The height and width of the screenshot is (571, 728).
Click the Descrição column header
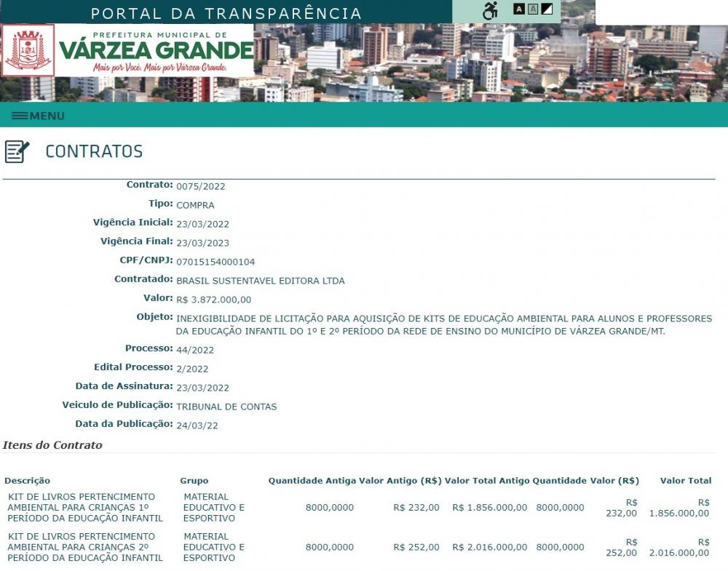27,480
